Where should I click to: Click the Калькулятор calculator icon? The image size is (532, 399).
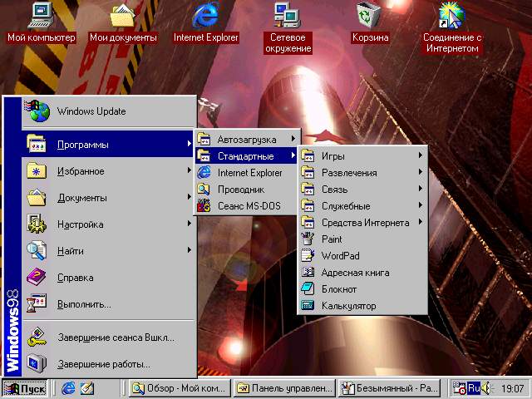(308, 305)
